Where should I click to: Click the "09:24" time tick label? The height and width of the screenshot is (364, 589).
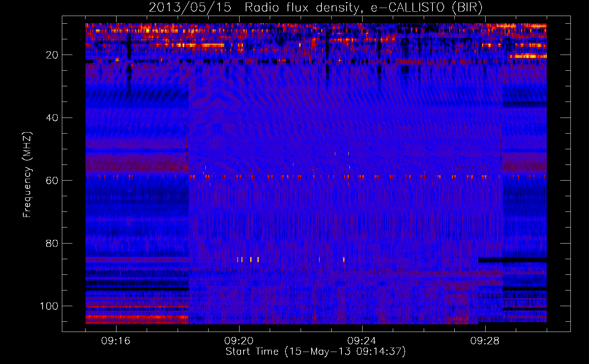[362, 341]
